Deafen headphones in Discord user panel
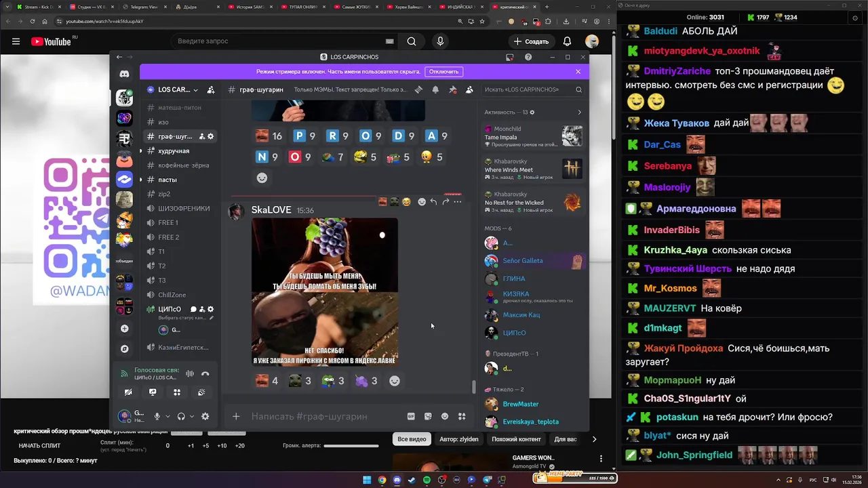 pyautogui.click(x=181, y=416)
